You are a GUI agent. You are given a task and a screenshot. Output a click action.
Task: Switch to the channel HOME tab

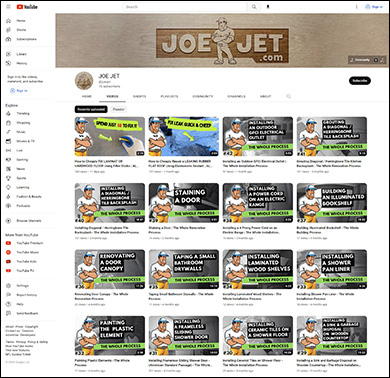coord(87,96)
